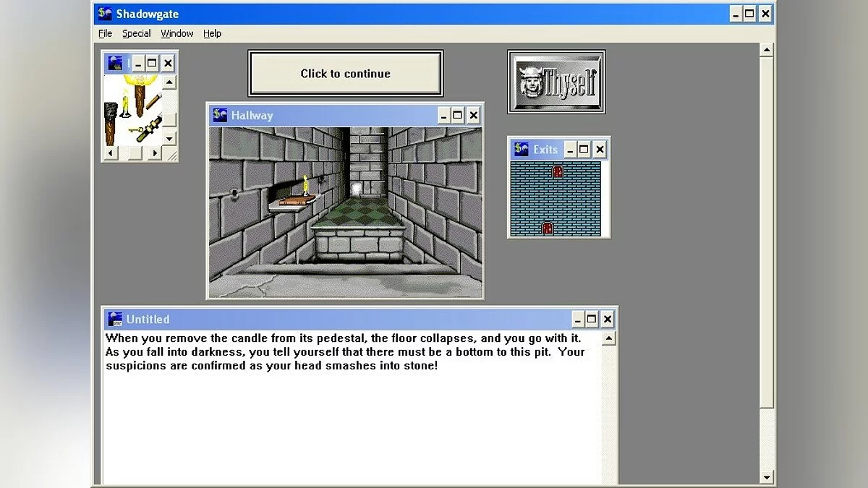Close the Untitled text window
The image size is (868, 488).
[x=608, y=319]
